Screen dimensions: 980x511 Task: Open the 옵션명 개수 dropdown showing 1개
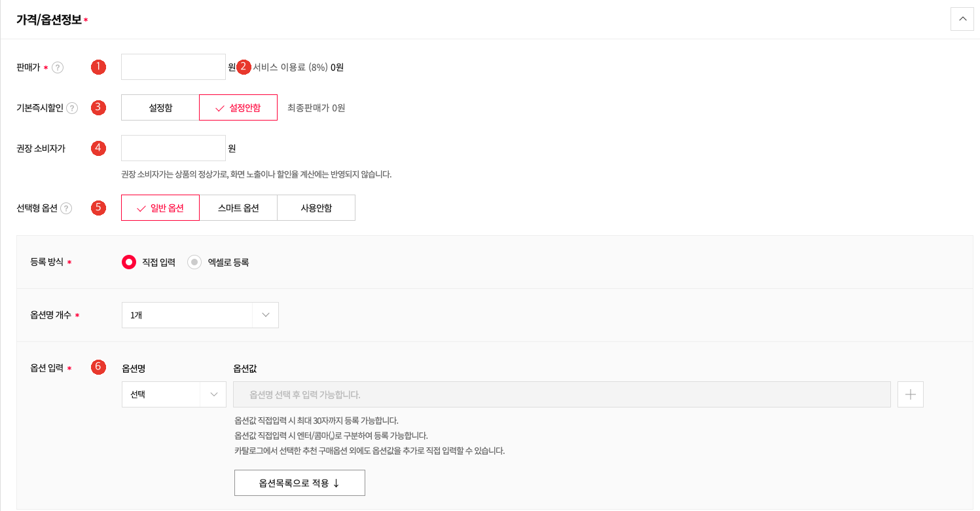(200, 315)
